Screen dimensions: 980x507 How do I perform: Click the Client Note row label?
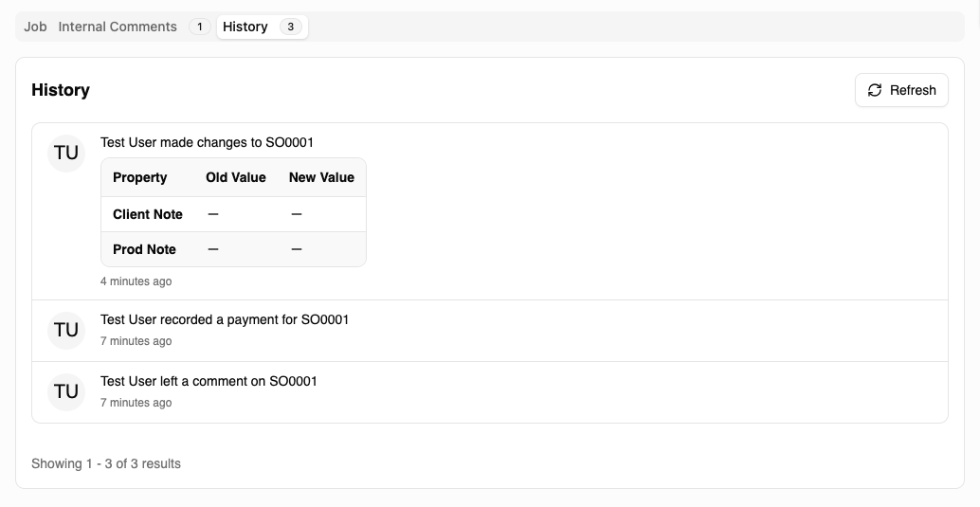(x=148, y=214)
